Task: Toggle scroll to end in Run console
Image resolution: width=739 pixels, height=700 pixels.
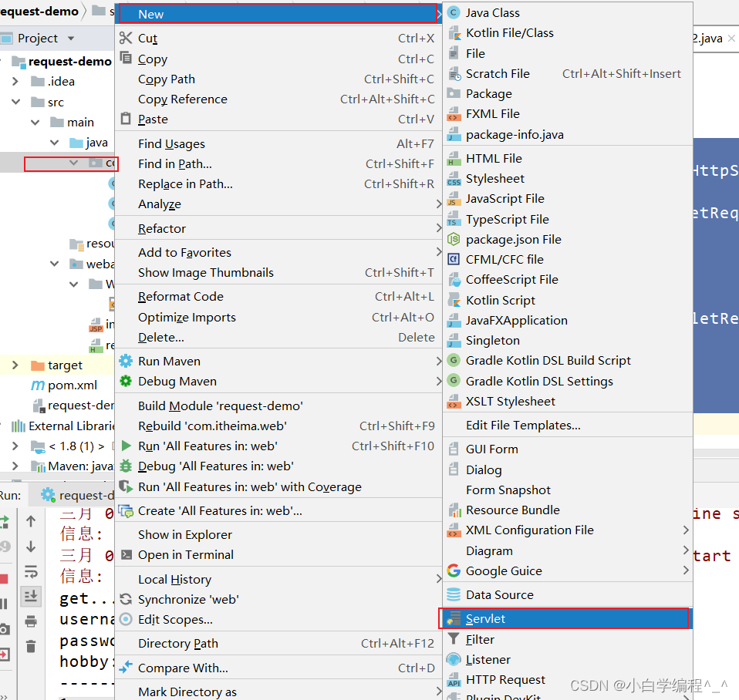Action: tap(31, 596)
